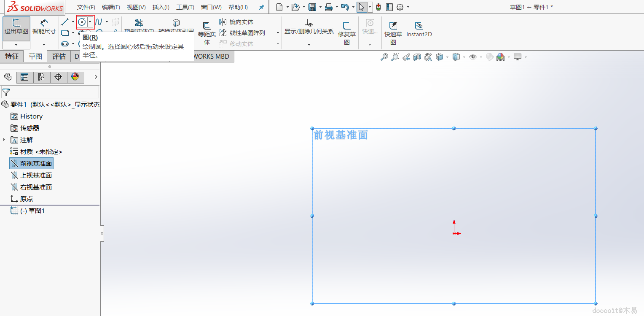Open the Display/Delete Relations dropdown arrow
This screenshot has width=644, height=316.
(309, 44)
